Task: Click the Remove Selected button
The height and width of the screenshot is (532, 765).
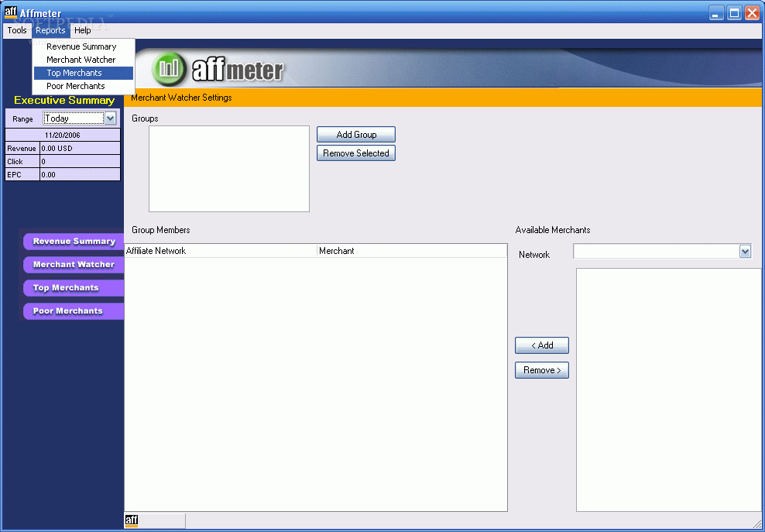Action: 356,153
